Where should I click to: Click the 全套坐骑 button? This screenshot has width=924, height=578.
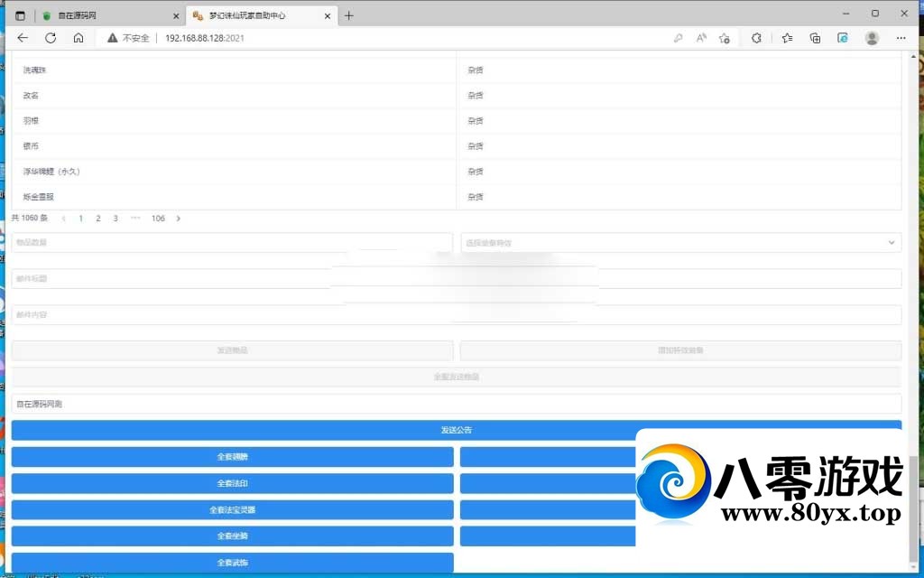232,536
